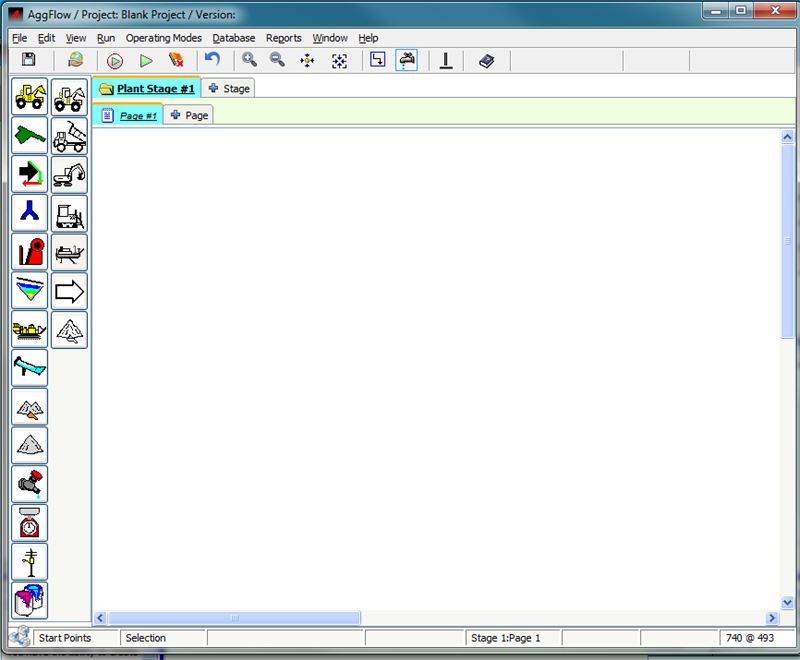The image size is (800, 660).
Task: Click the bulldozer equipment icon
Action: (x=69, y=213)
